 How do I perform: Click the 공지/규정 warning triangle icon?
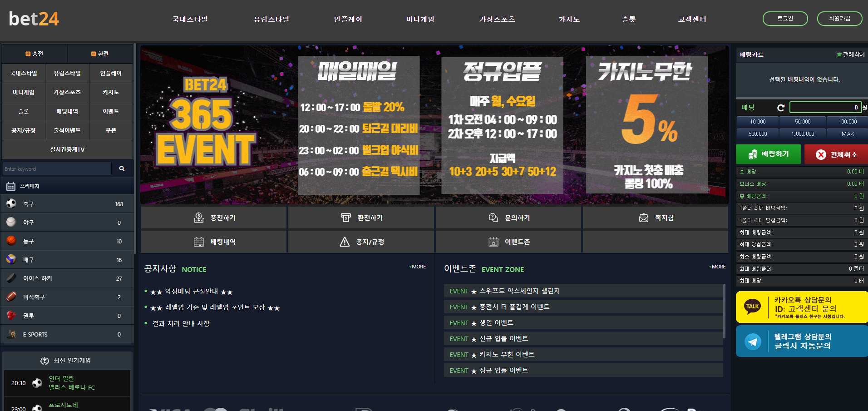pyautogui.click(x=345, y=242)
